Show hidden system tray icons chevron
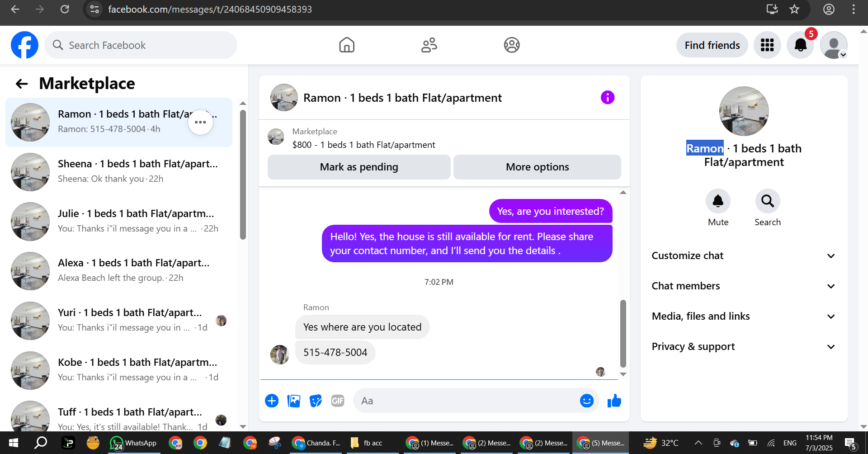868x454 pixels. click(698, 443)
